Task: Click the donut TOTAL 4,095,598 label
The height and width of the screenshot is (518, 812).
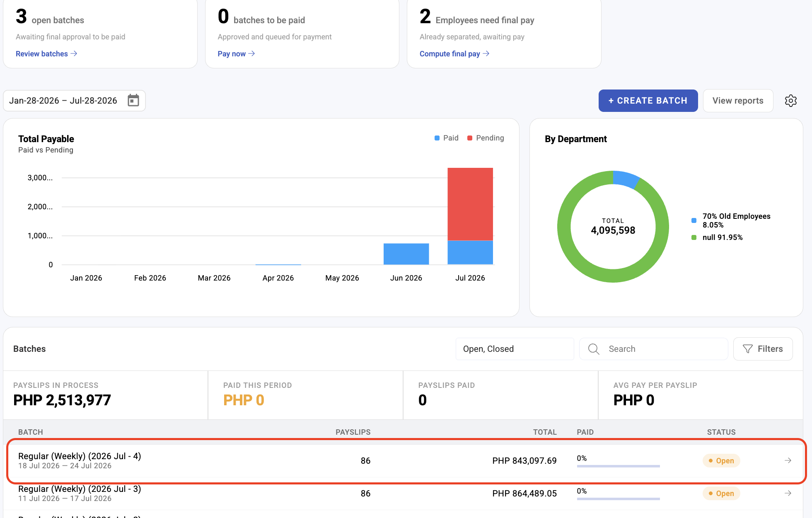Action: click(613, 227)
